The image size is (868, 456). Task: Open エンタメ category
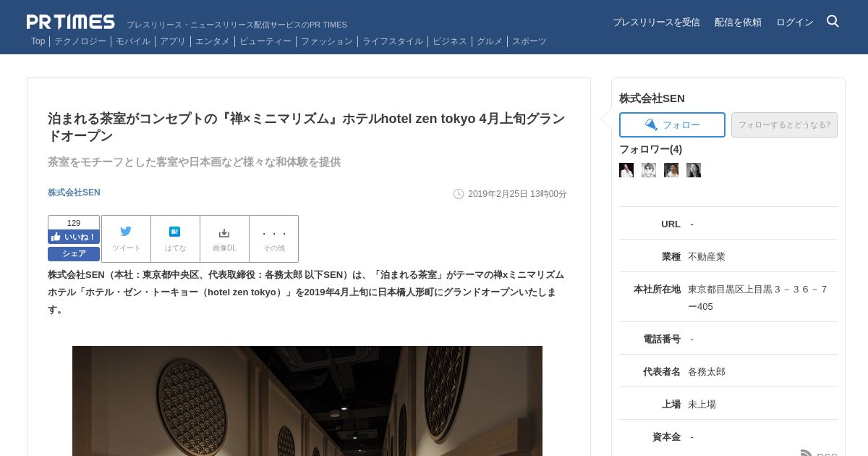tap(213, 41)
